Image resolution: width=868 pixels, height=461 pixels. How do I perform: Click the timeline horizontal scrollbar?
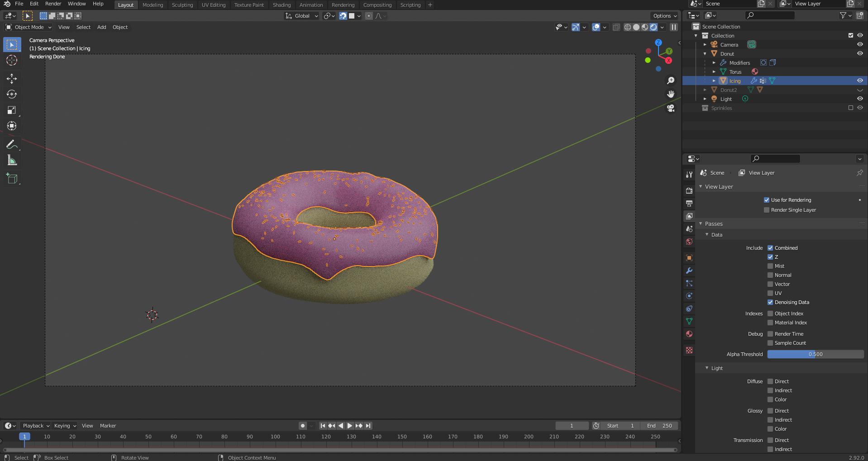pyautogui.click(x=339, y=450)
